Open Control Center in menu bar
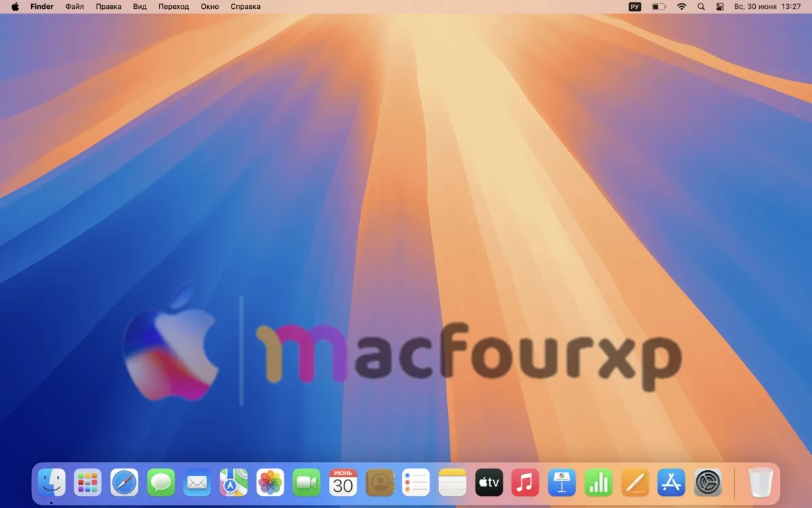 720,7
